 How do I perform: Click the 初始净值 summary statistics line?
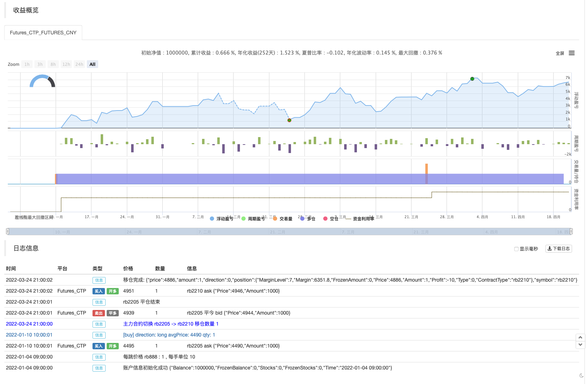tap(292, 53)
